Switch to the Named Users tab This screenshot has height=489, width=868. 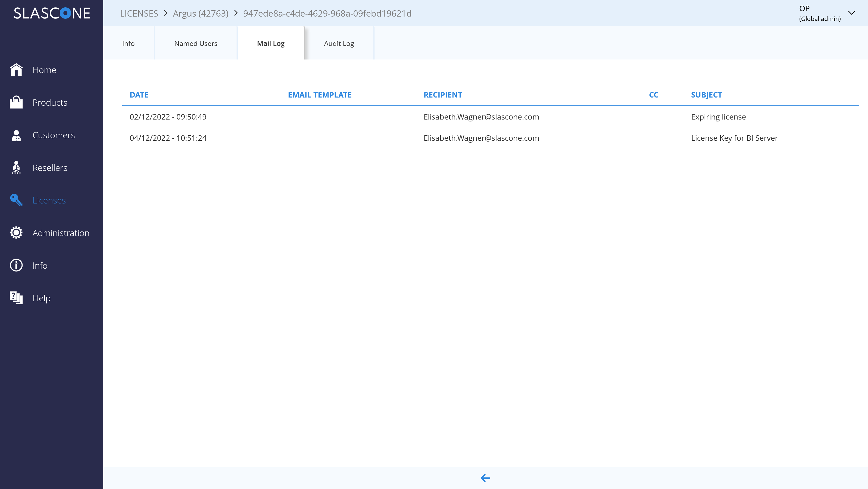[196, 43]
